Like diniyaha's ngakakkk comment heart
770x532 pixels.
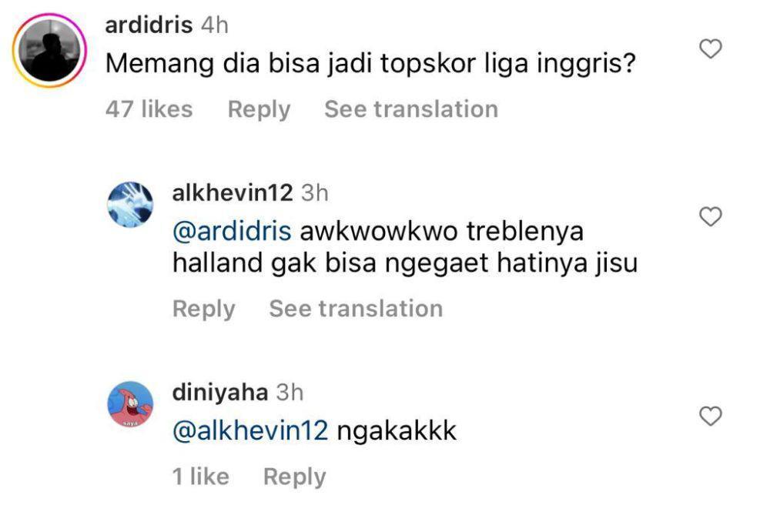[710, 416]
